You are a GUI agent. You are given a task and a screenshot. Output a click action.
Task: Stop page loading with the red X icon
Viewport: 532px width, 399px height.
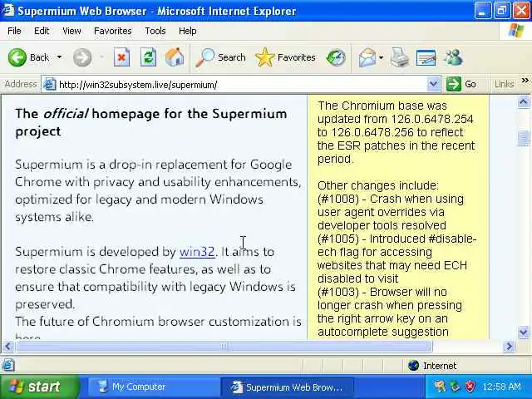tap(121, 57)
